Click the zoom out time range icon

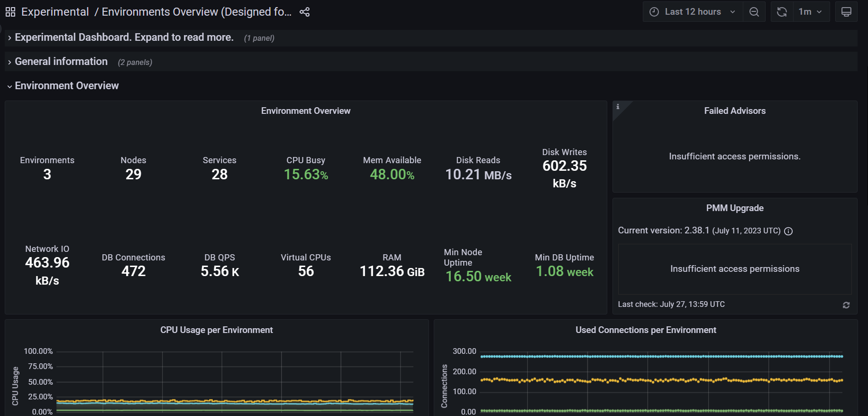(754, 12)
